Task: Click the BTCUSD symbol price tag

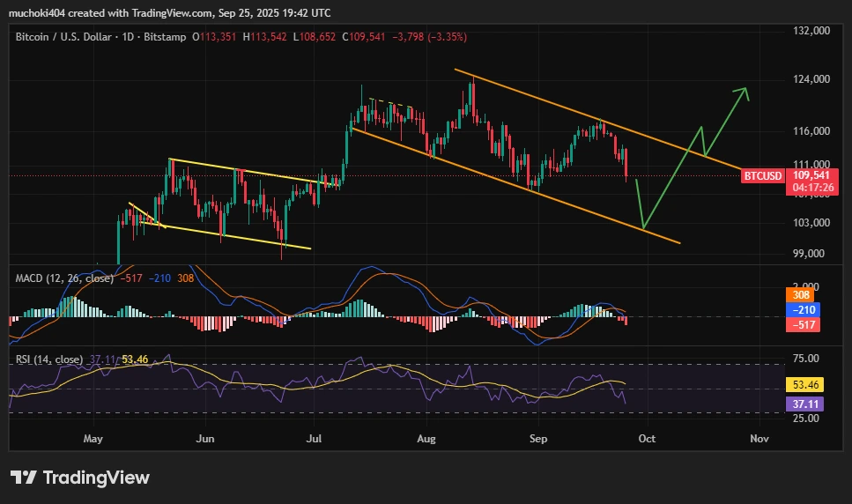Action: (x=762, y=175)
